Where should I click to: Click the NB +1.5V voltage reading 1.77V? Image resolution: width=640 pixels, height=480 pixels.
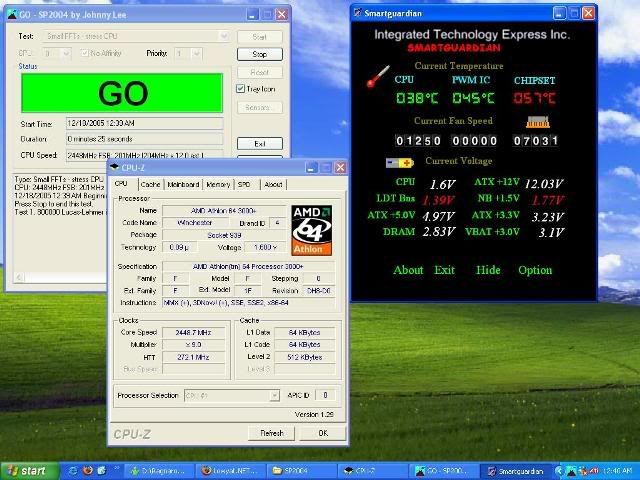tap(548, 200)
